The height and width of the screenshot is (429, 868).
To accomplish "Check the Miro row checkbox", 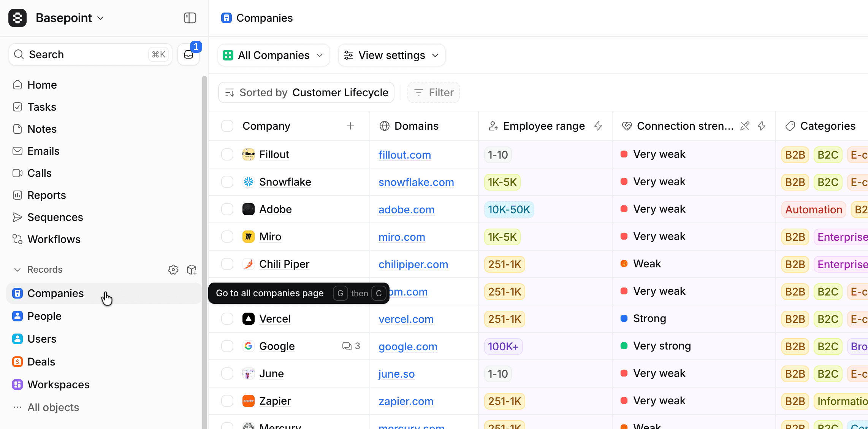I will 227,237.
